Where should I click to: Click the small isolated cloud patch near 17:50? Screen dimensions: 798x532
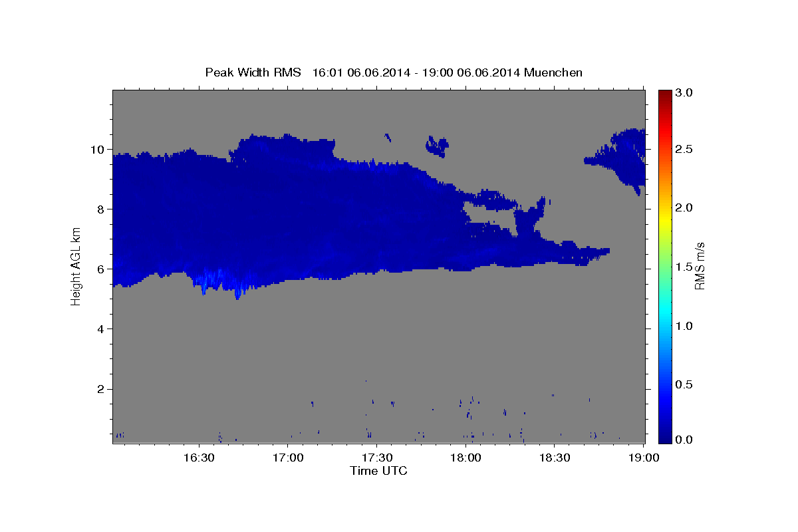point(437,146)
